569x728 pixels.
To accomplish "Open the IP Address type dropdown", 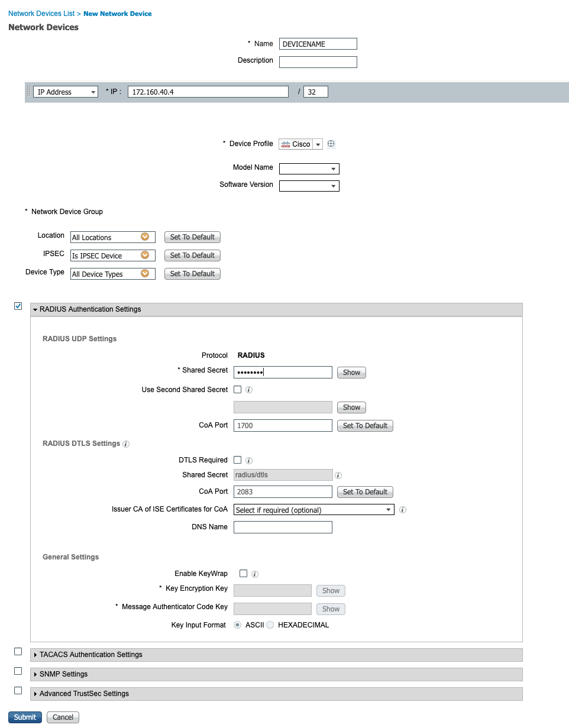I will (92, 92).
